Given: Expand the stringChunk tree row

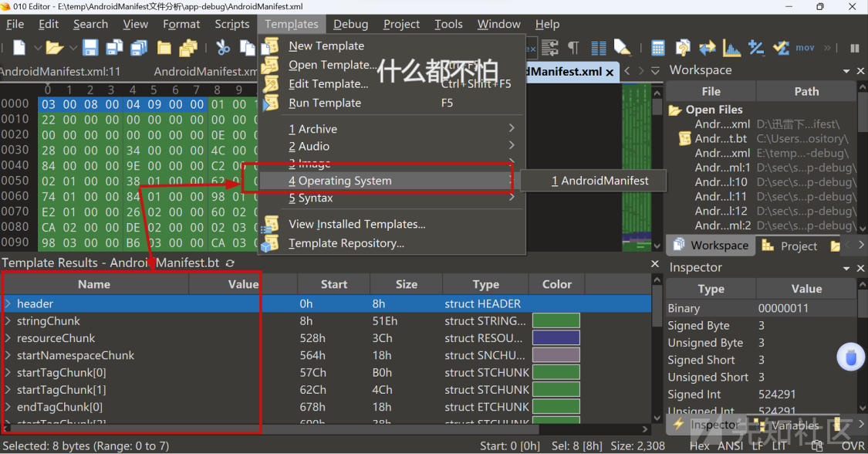Looking at the screenshot, I should (x=8, y=321).
